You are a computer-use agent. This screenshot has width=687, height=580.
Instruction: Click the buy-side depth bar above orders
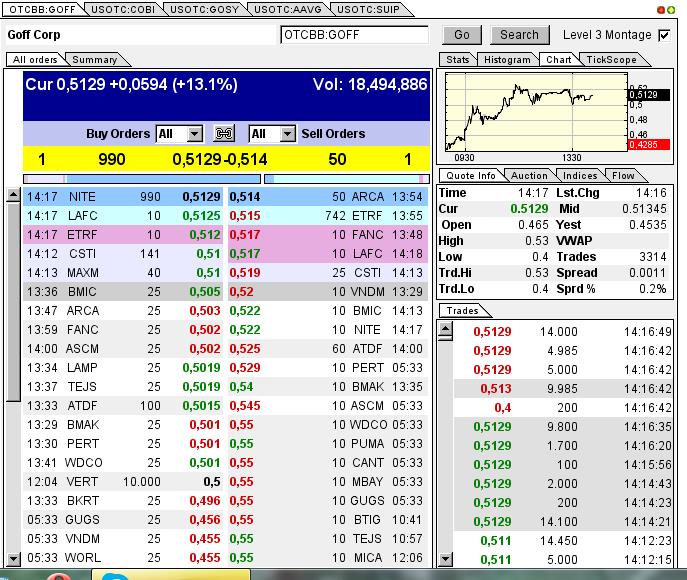[x=142, y=179]
